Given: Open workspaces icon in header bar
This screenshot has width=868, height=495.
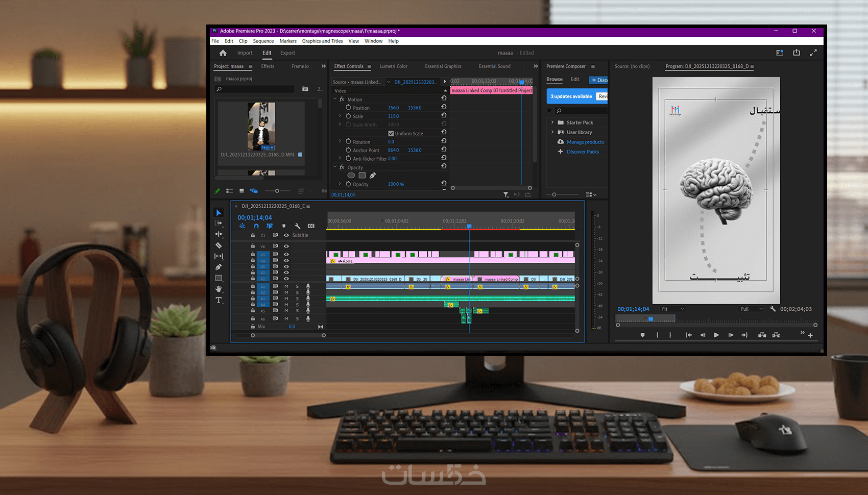Looking at the screenshot, I should click(780, 53).
